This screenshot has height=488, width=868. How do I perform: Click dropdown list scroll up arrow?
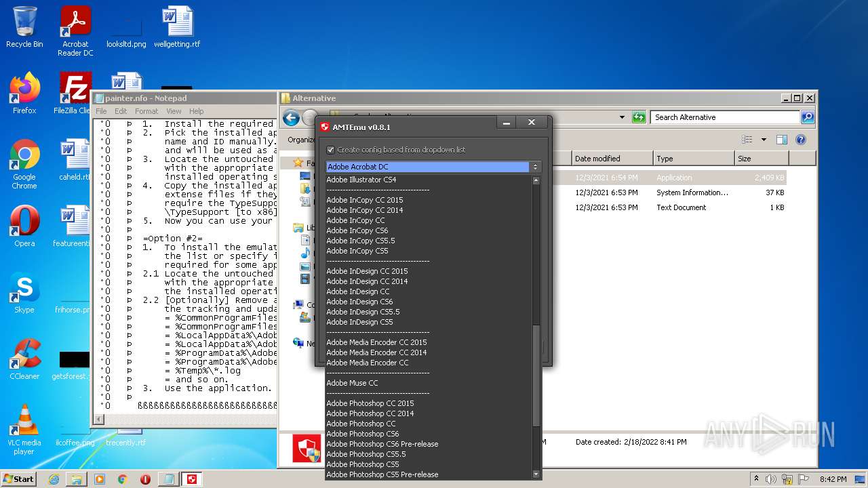tap(536, 180)
